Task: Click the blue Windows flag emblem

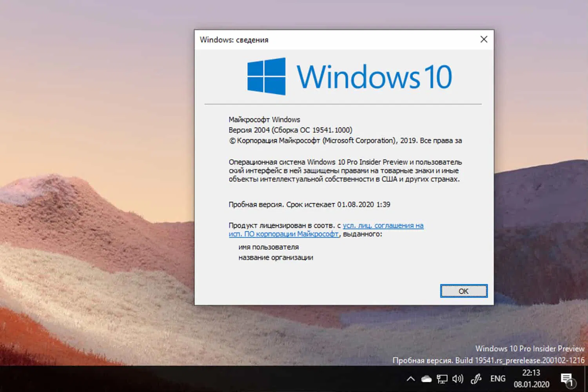Action: pos(266,76)
